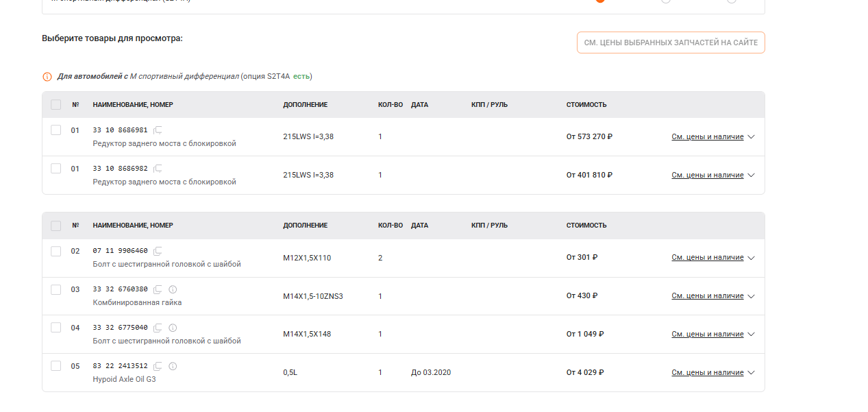Open info icon for Hypoid Axle Oil G3

[173, 366]
